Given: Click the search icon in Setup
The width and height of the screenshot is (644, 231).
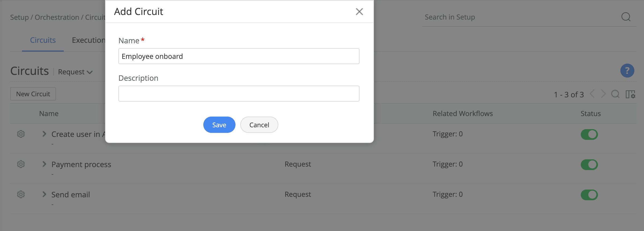Looking at the screenshot, I should pos(626,17).
